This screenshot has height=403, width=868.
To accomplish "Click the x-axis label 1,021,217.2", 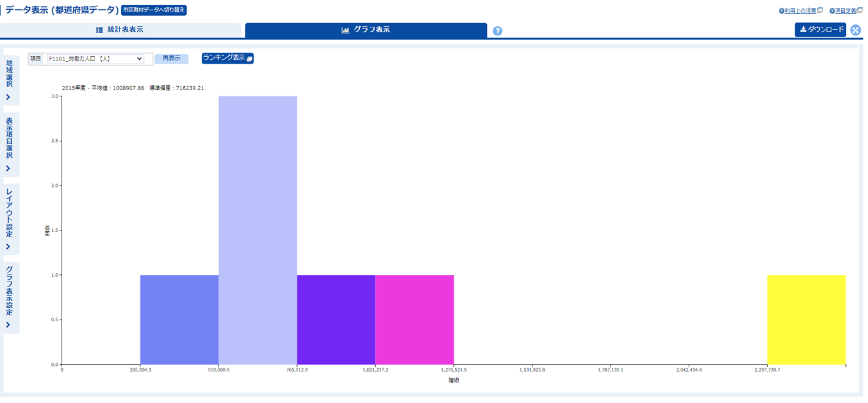I will pos(375,370).
